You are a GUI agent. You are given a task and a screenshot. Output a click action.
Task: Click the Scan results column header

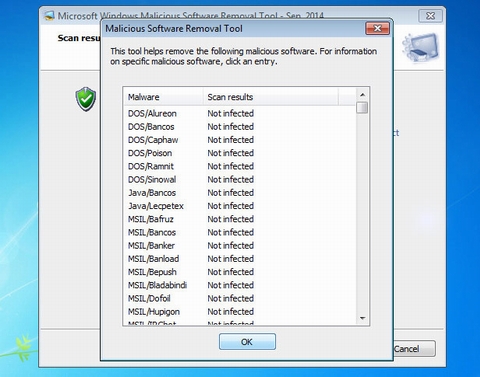point(271,97)
